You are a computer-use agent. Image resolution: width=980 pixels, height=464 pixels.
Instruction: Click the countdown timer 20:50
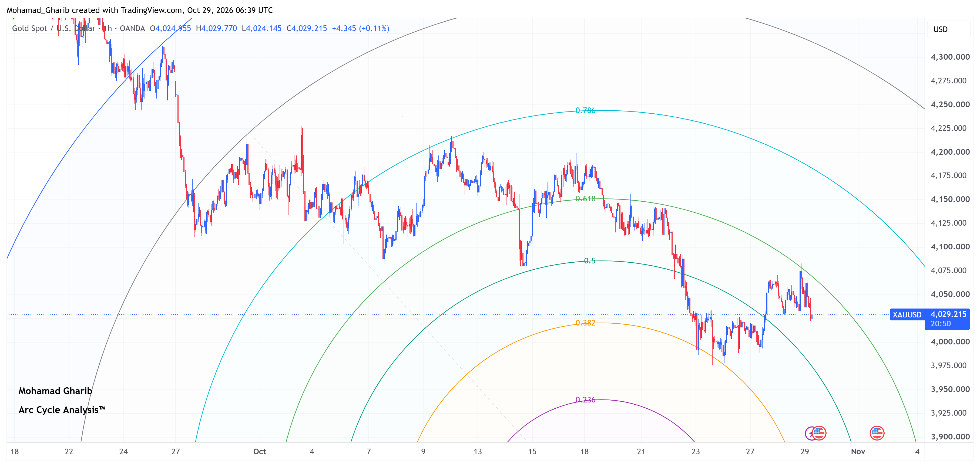pos(941,324)
